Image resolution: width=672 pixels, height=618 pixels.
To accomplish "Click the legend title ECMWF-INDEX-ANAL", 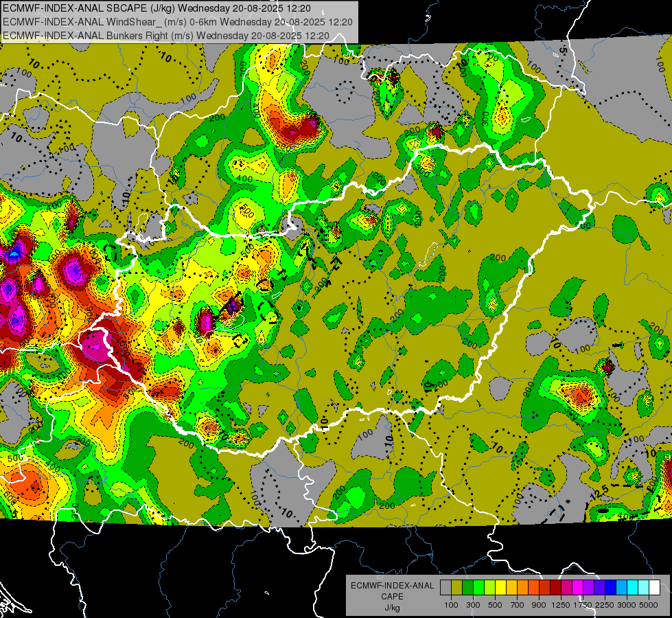I will coord(393,586).
